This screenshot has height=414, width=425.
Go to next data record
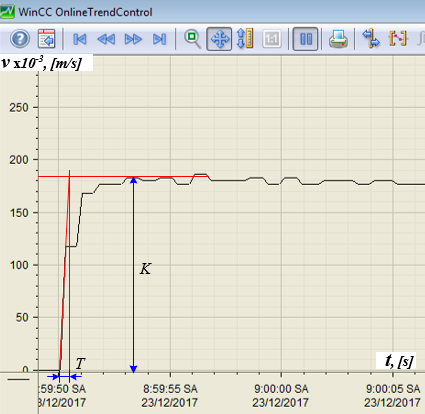[x=133, y=39]
